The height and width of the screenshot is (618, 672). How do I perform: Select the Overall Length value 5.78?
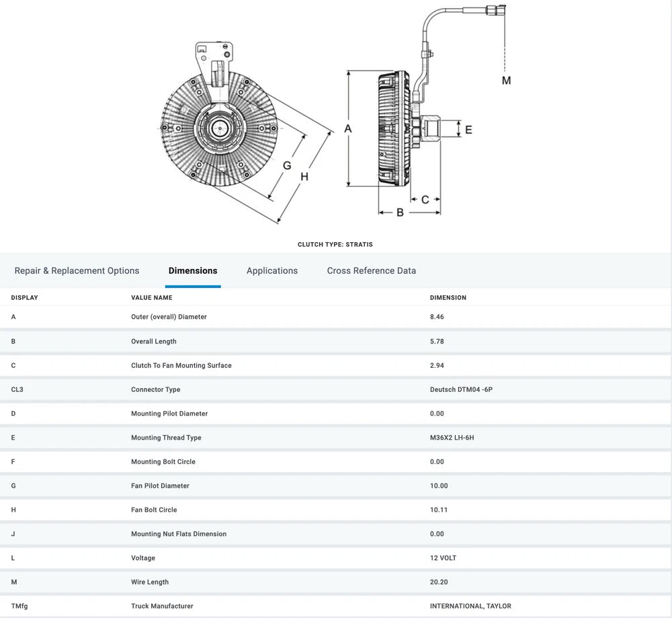(437, 341)
